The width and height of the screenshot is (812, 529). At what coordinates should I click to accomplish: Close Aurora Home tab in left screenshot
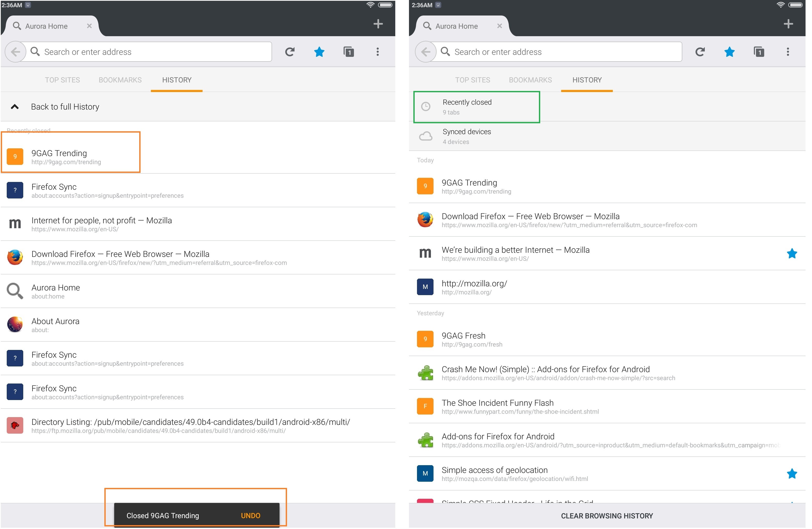(89, 26)
